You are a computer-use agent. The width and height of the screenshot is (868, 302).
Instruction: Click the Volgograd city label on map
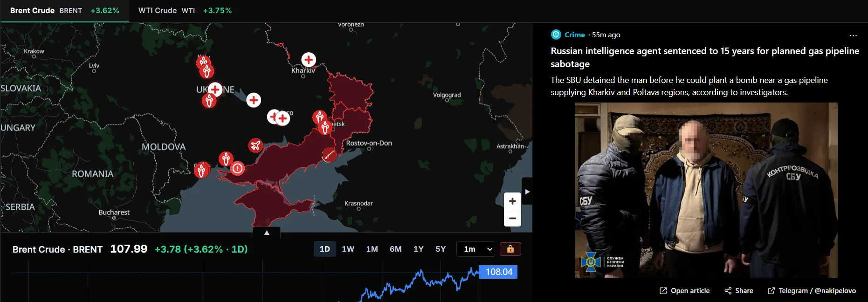pos(447,95)
